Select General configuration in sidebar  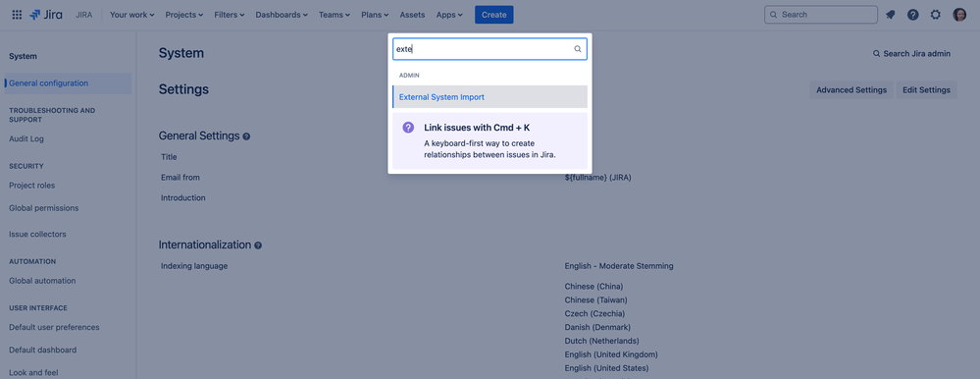[x=68, y=83]
